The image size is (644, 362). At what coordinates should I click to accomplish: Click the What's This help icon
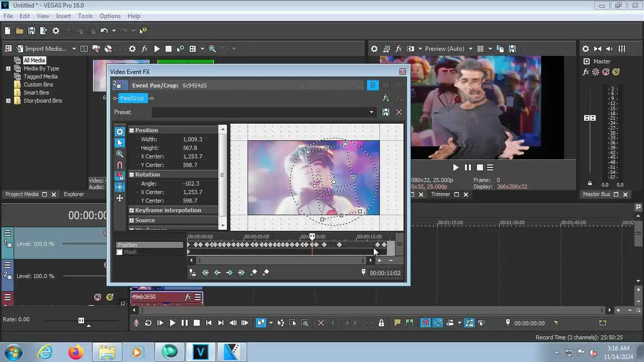coord(143,31)
